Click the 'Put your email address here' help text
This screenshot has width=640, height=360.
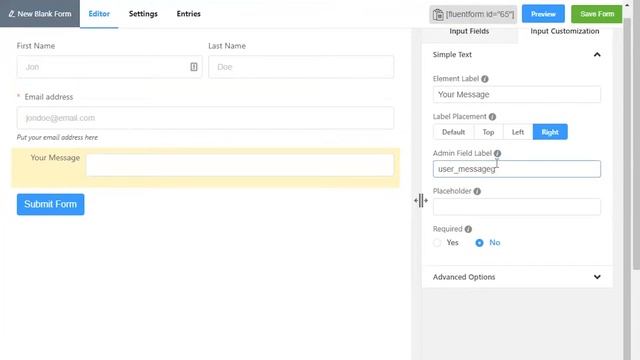[x=57, y=138]
